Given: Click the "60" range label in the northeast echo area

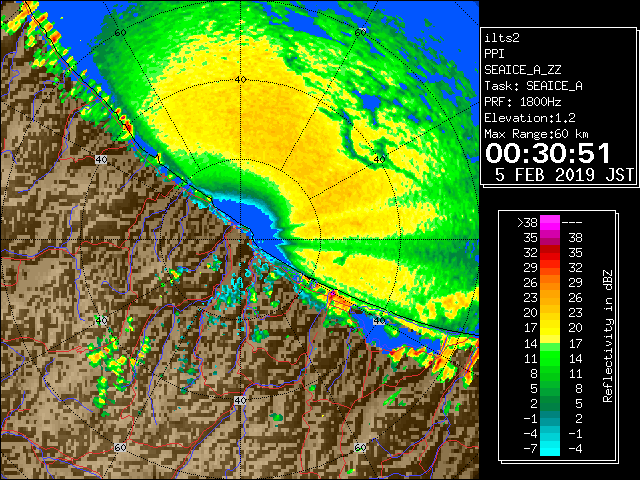Looking at the screenshot, I should point(360,33).
